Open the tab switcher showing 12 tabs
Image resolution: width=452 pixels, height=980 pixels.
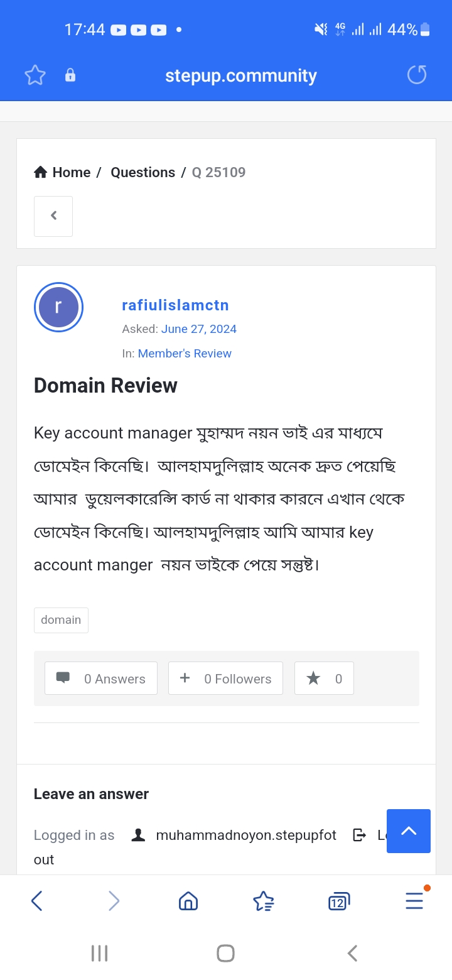pos(338,901)
